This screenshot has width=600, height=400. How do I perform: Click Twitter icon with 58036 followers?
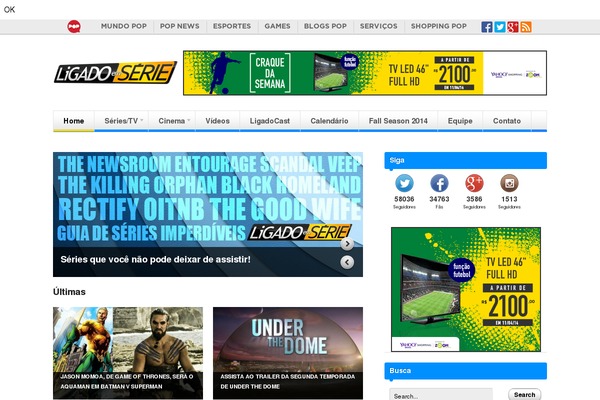coord(404,183)
